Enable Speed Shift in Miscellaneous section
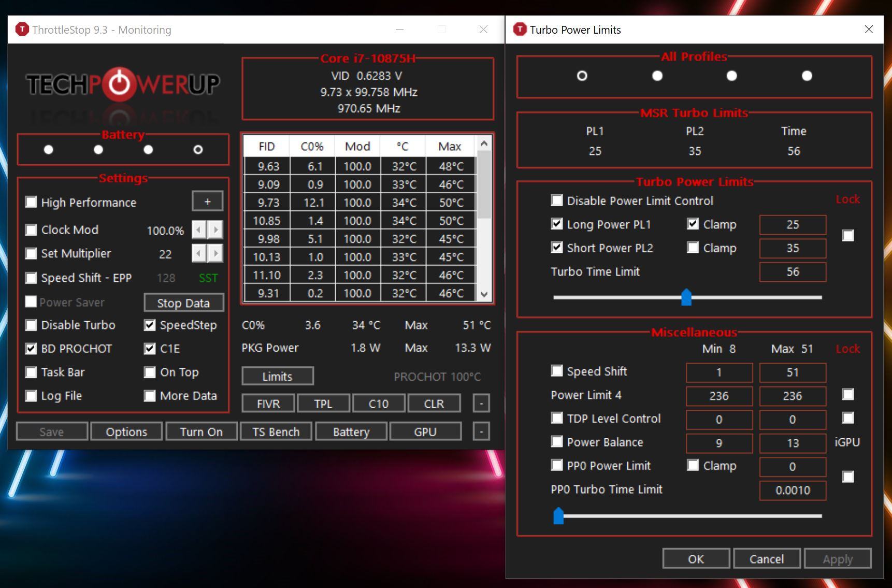 point(557,371)
